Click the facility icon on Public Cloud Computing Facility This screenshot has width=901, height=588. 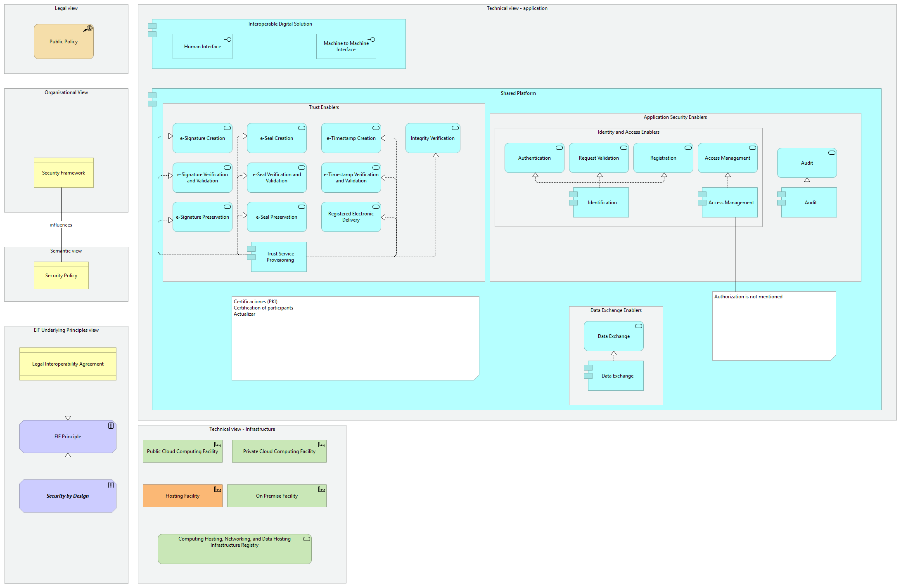pos(218,444)
